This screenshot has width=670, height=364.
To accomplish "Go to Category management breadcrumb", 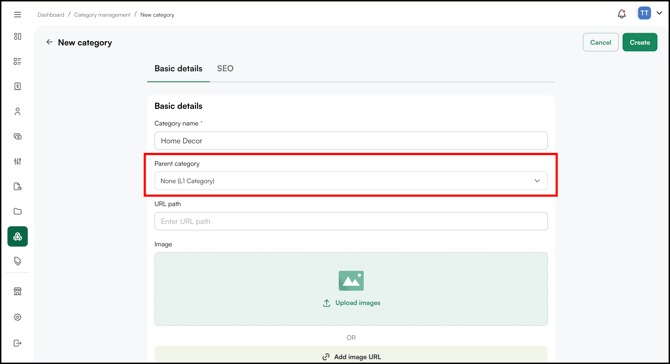I will (x=102, y=15).
